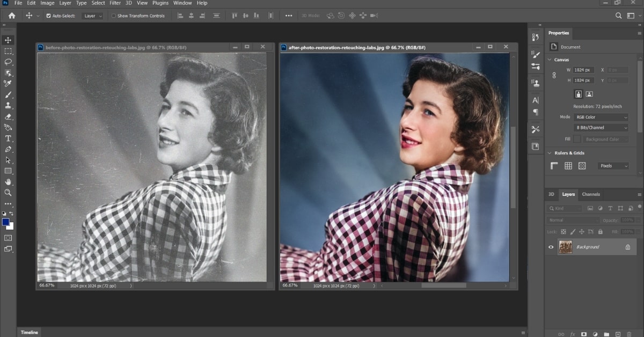Viewport: 644px width, 337px height.
Task: Open the Pixels units dropdown
Action: click(613, 166)
